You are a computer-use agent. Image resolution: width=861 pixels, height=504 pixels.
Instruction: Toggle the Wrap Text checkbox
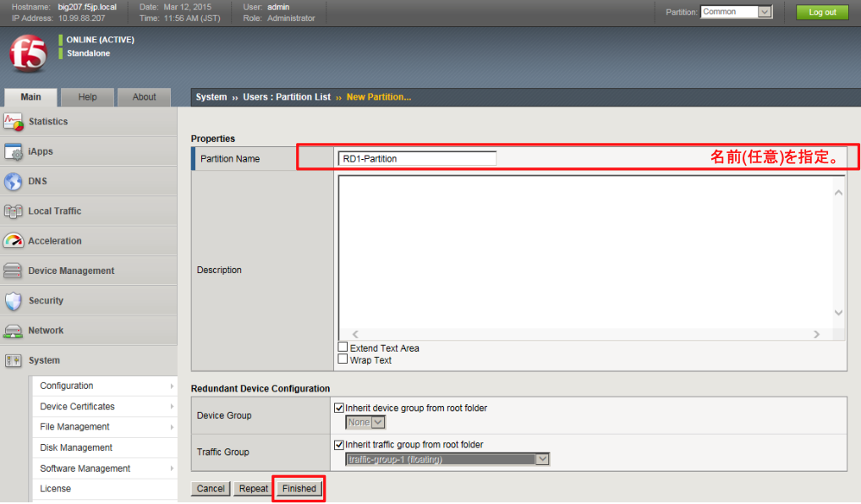343,359
